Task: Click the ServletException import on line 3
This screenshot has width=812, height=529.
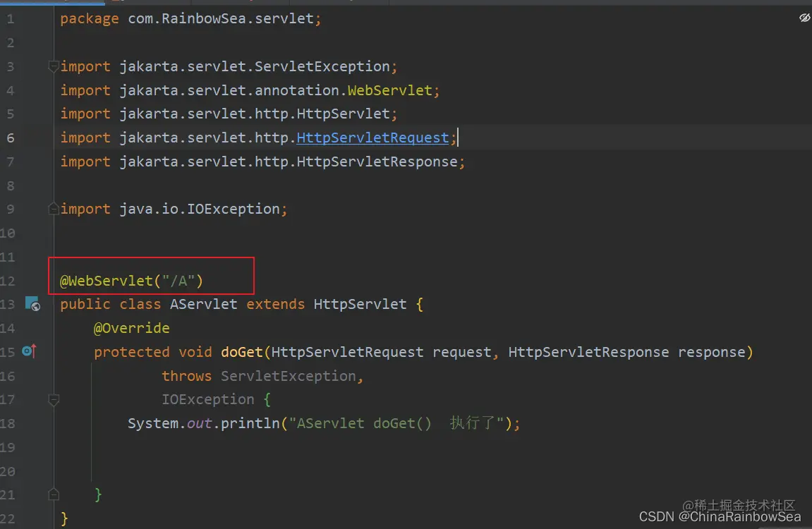Action: [322, 66]
